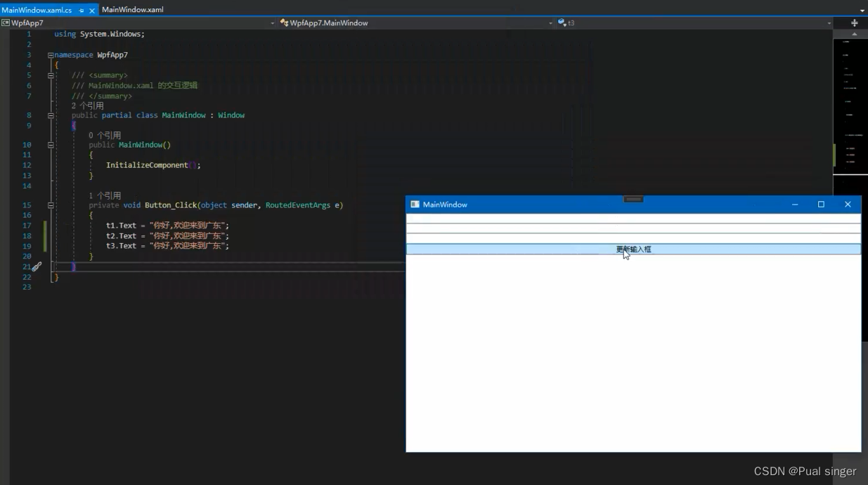Close the MainWindow.xaml.cs editor tab

click(x=91, y=11)
